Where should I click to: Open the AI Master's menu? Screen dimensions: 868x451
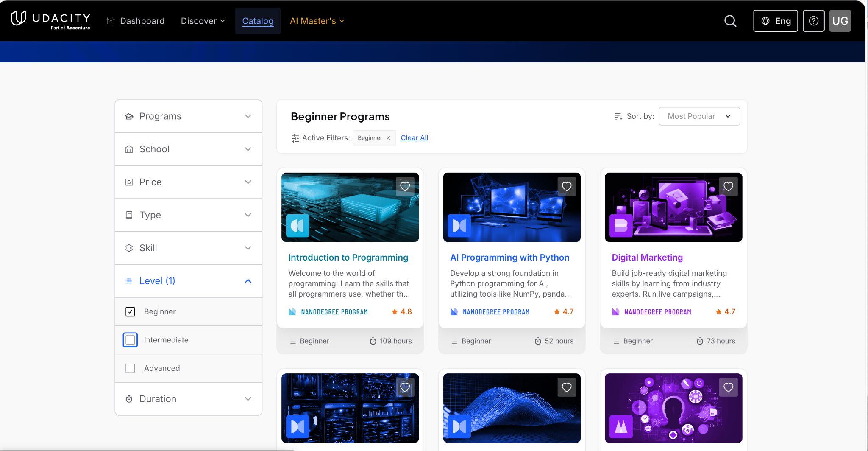pos(317,21)
